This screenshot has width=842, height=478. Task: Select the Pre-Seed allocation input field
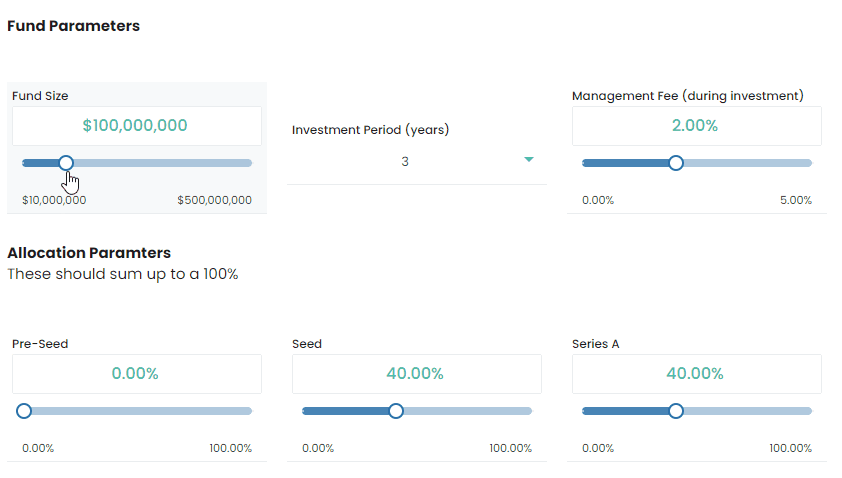136,374
